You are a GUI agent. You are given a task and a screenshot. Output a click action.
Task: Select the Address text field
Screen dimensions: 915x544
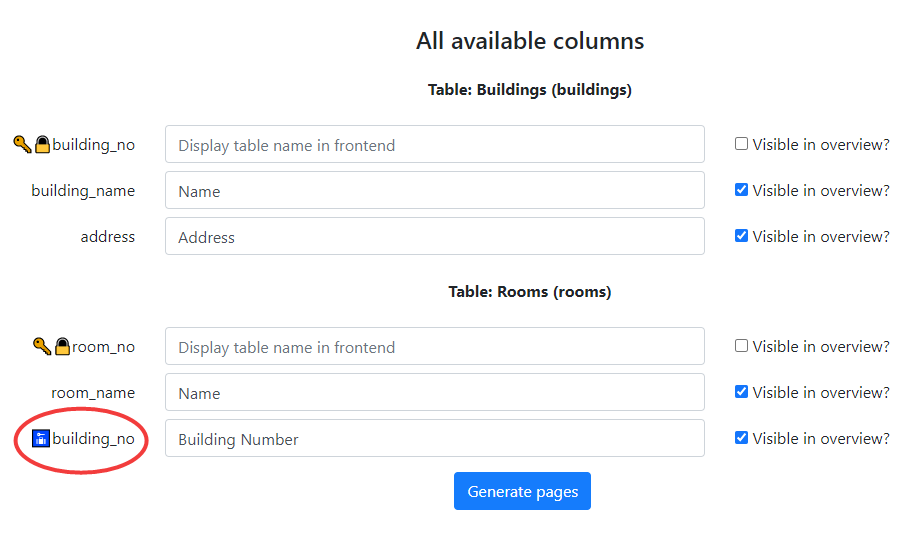click(434, 237)
